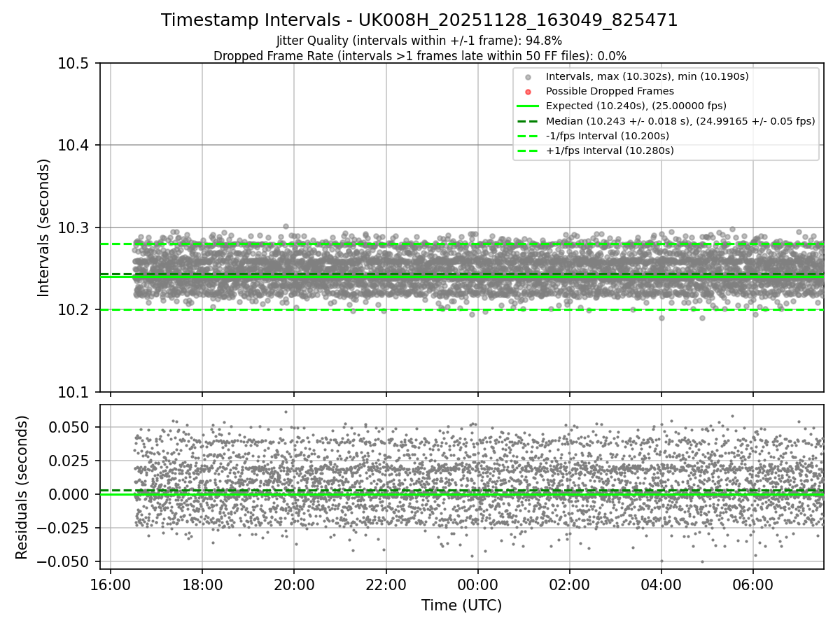The image size is (840, 630).
Task: Click the plot title Timestamp Intervals
Action: (x=419, y=20)
